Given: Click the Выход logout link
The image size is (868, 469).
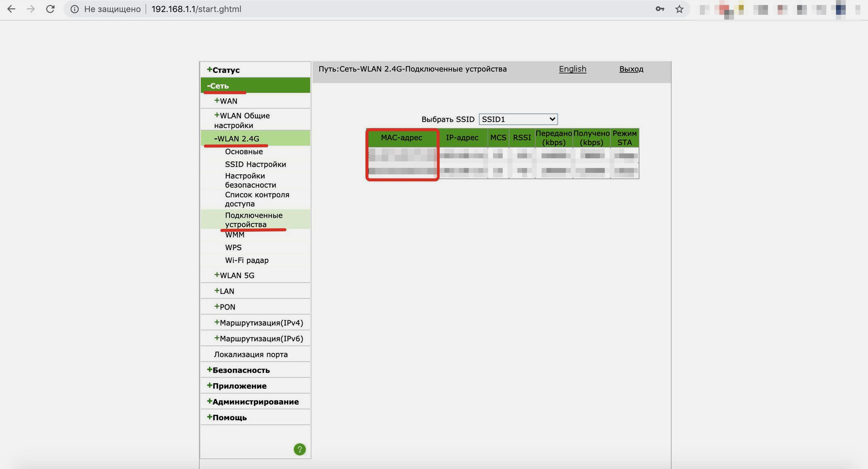Looking at the screenshot, I should pos(631,69).
